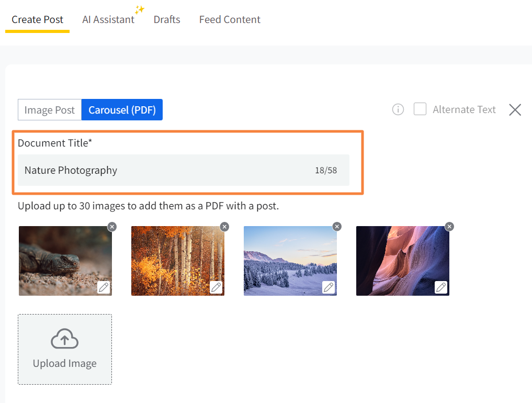Select the Carousel (PDF) option
This screenshot has height=403, width=532.
click(x=122, y=110)
